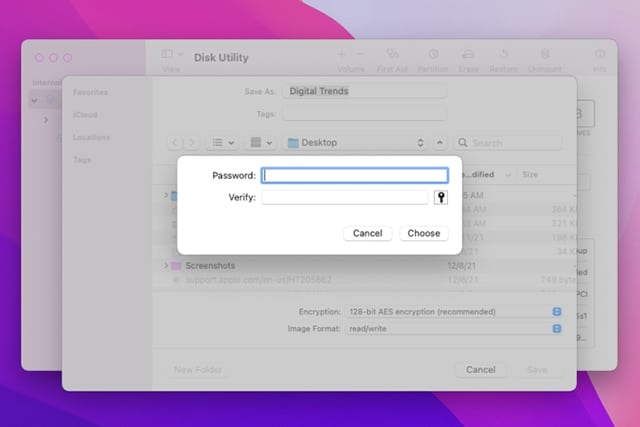Expand the Screenshots folder
The height and width of the screenshot is (427, 640).
166,266
